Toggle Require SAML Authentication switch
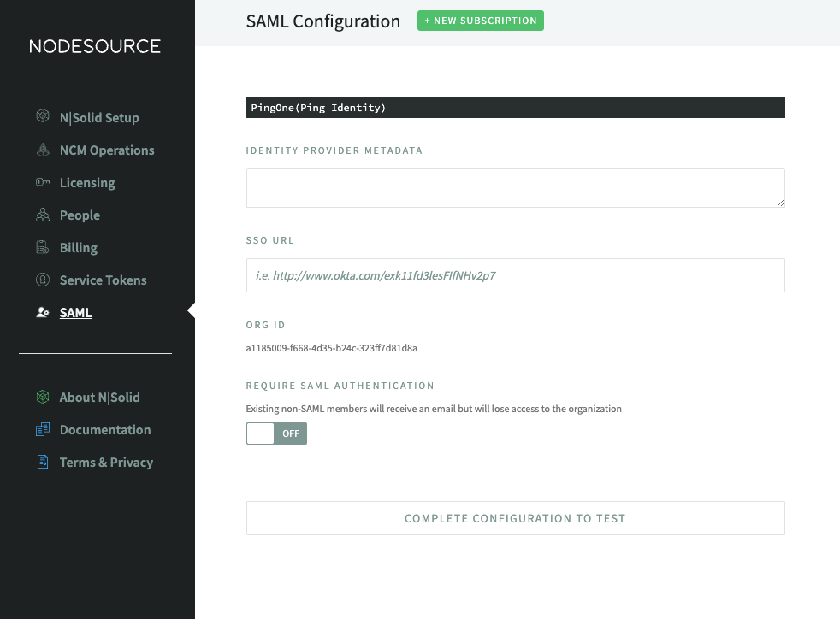Image resolution: width=840 pixels, height=619 pixels. click(x=276, y=433)
